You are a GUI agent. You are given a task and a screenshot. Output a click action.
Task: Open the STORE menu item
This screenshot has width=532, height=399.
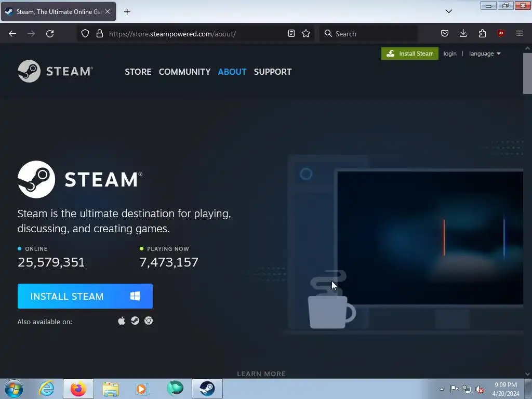(x=138, y=72)
